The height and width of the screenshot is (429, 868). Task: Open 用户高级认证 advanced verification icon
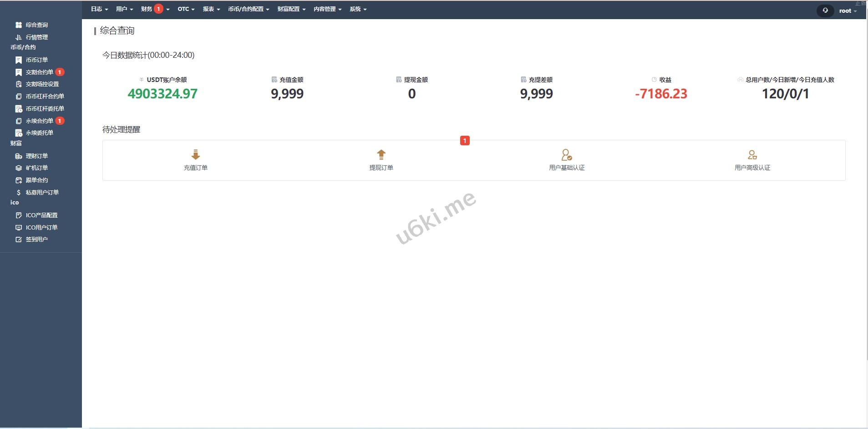(x=752, y=155)
